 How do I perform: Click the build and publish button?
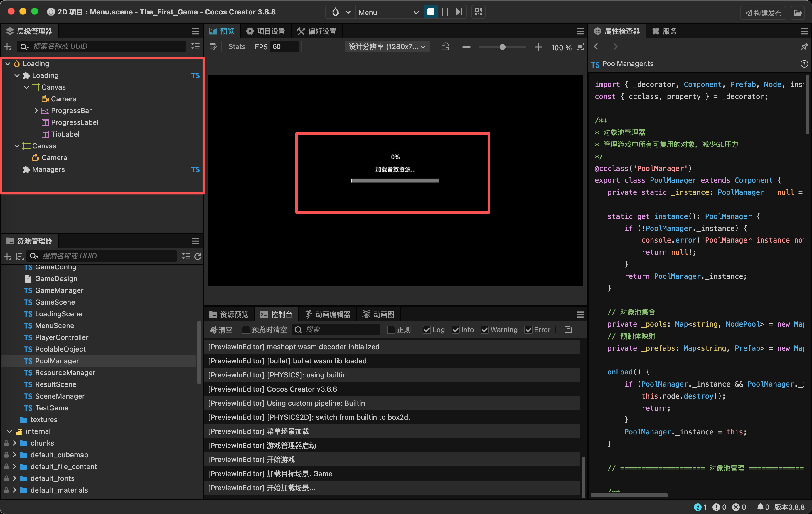tap(764, 13)
